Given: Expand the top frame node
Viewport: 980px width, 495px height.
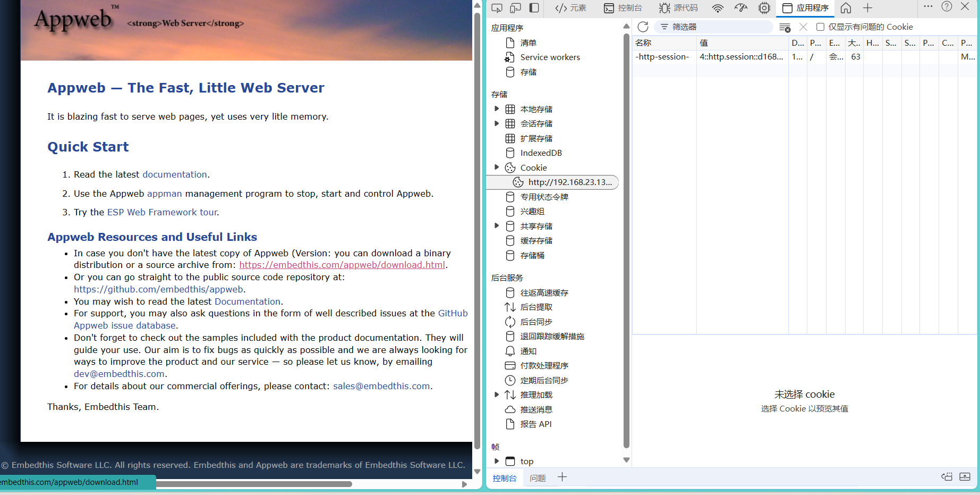Looking at the screenshot, I should [497, 461].
